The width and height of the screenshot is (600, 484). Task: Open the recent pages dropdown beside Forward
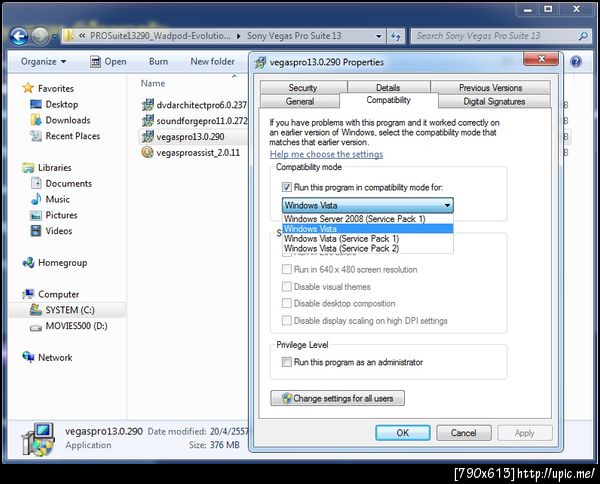(55, 36)
